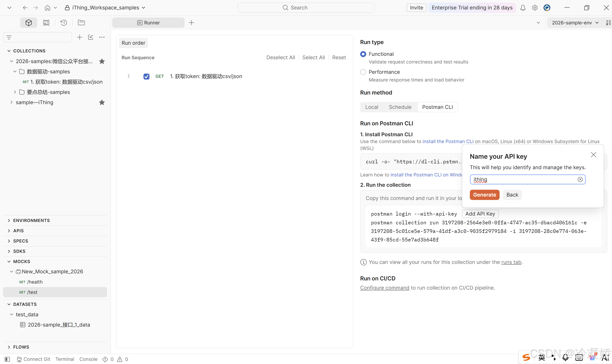Click the Back button in API key popup
This screenshot has height=364, width=612.
click(512, 195)
